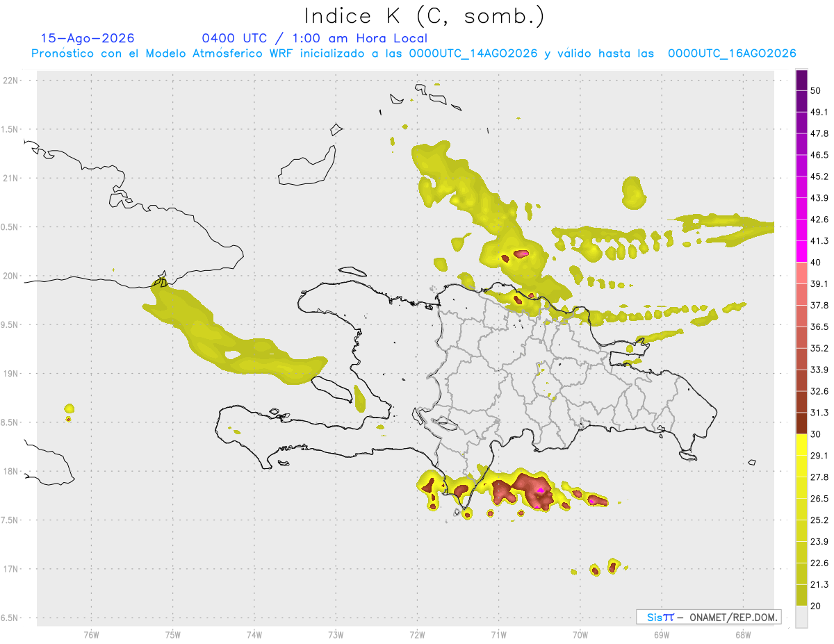Click the initialization time '0000UTC_14AGO2026'
834x644 pixels.
pyautogui.click(x=473, y=53)
